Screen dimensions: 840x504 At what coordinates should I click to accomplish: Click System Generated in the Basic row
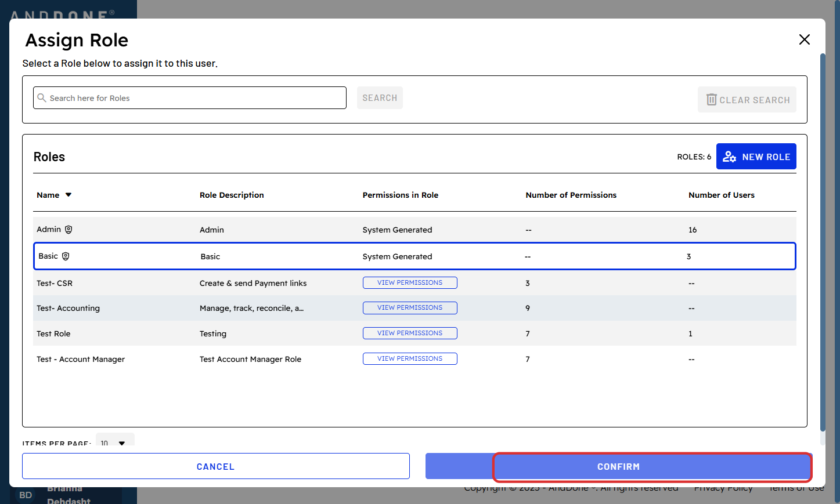pos(397,256)
